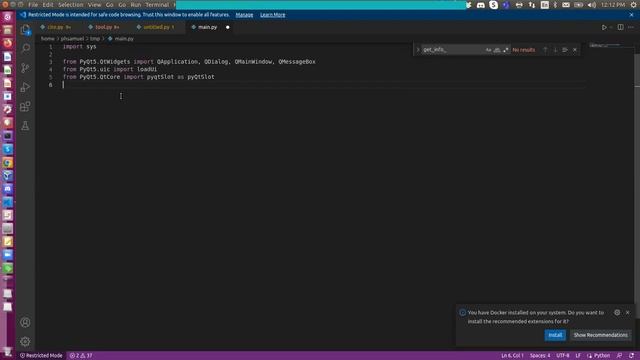Toggle Match Whole Word in the find widget
640x360 pixels.
(497, 50)
